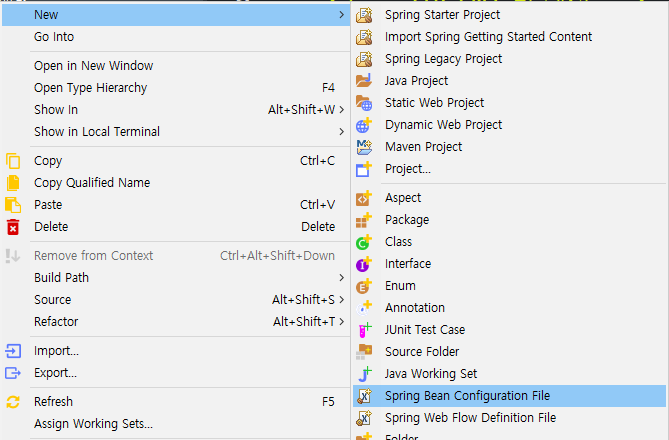Screen dimensions: 669x440
Task: Click the Enum label text
Action: (x=400, y=286)
